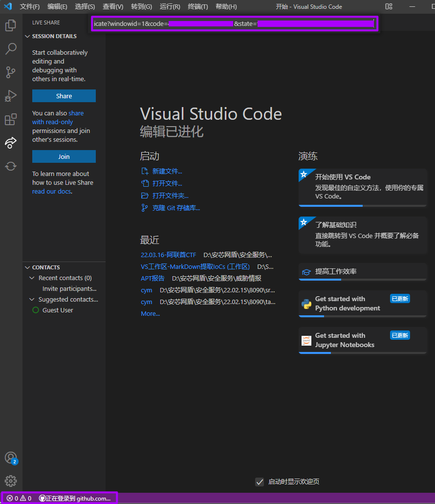435x504 pixels.
Task: Collapse Recent contacts (0) tree node
Action: [x=32, y=278]
